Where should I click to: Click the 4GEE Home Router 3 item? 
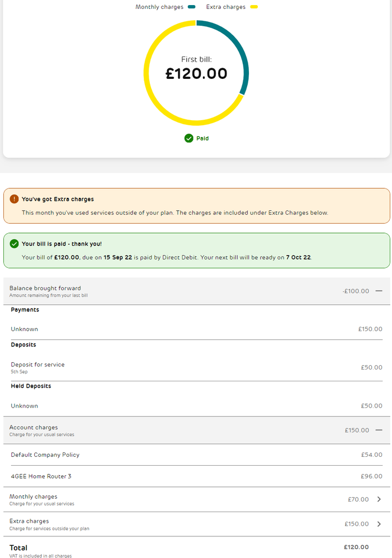pos(41,476)
